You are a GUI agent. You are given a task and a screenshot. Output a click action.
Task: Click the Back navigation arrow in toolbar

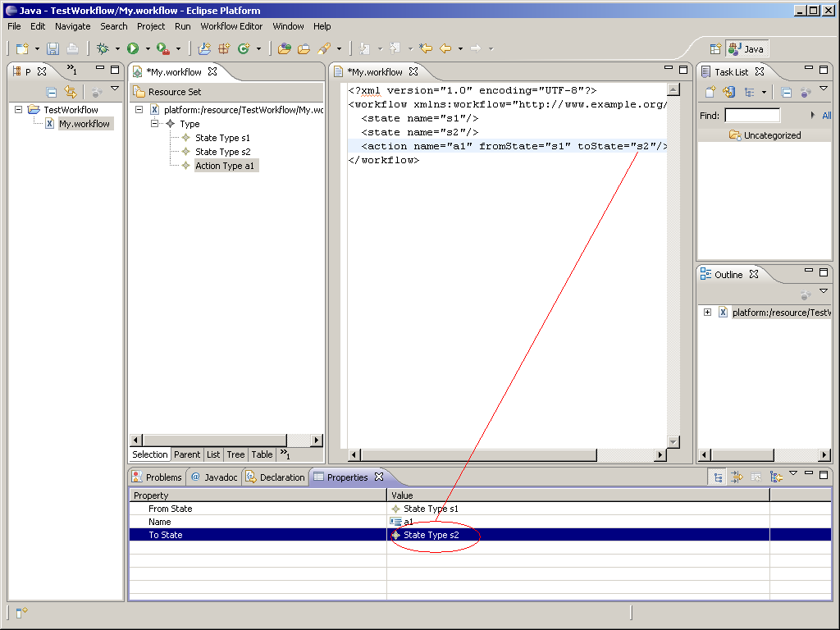click(x=445, y=48)
